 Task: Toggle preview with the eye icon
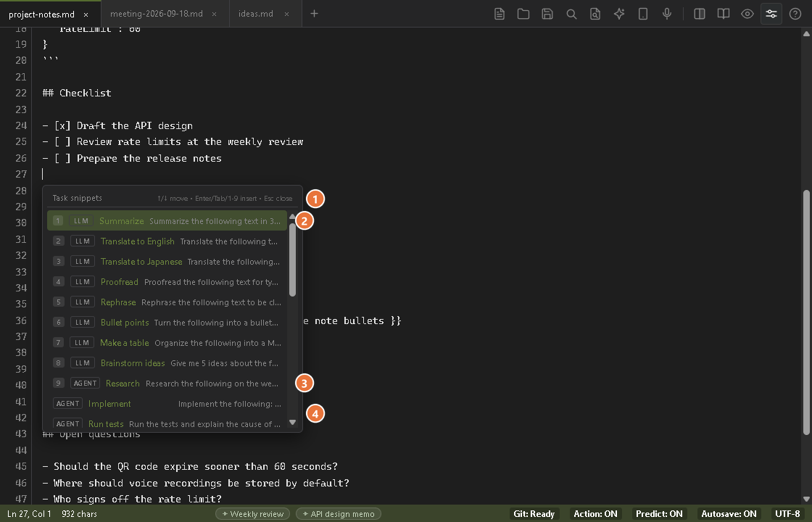click(747, 14)
